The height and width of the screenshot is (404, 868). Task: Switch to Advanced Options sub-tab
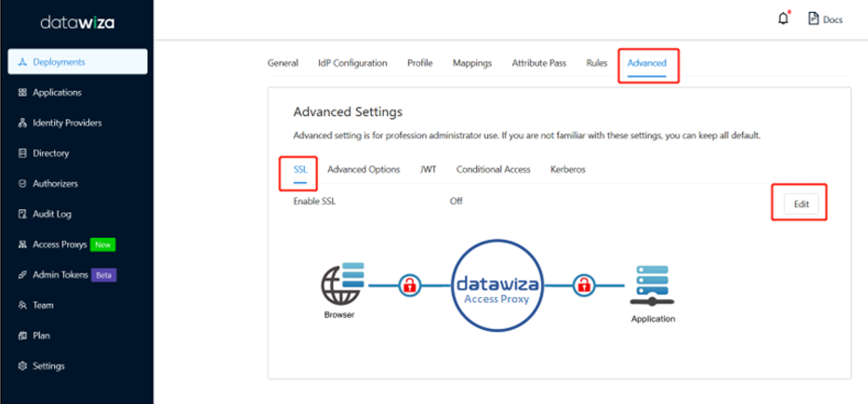364,169
